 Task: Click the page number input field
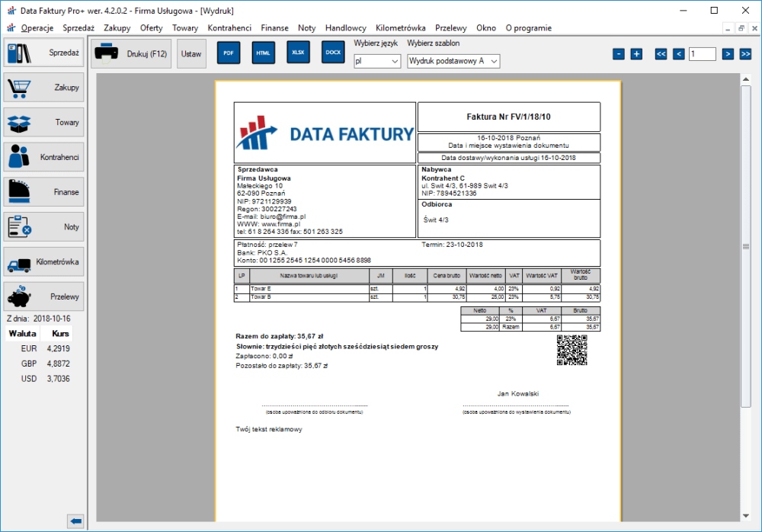coord(702,54)
